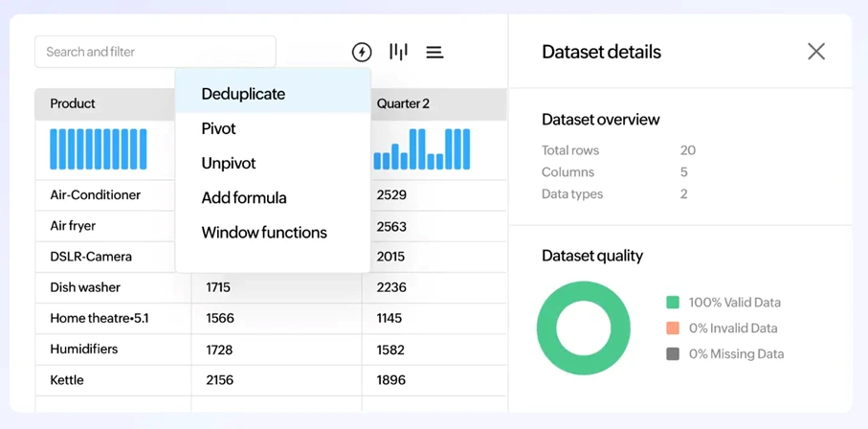This screenshot has width=868, height=429.
Task: Click the 1566 value cell
Action: (277, 318)
